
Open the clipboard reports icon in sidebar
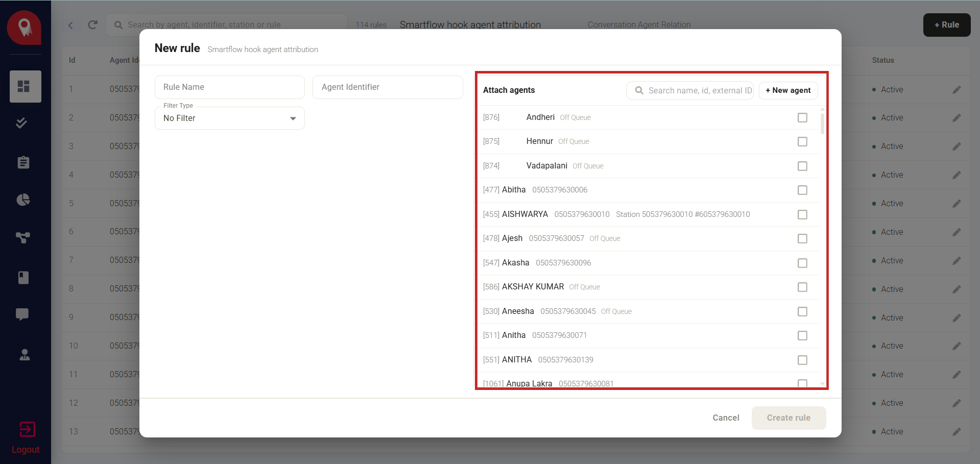coord(23,162)
